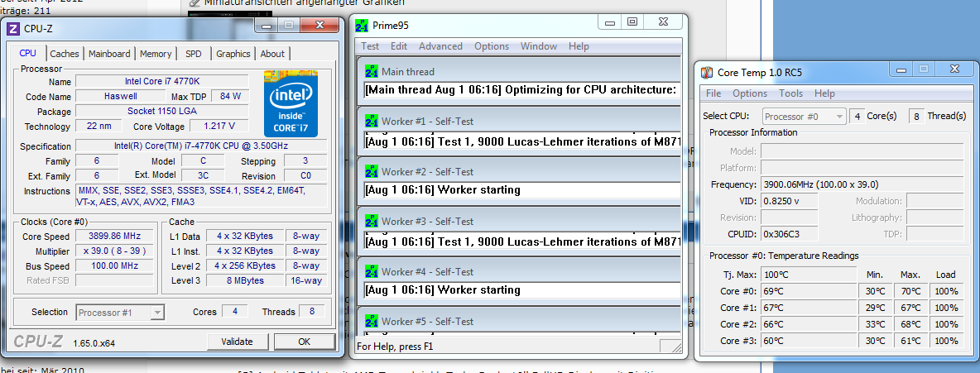Minimize the CPU-Z window
The height and width of the screenshot is (373, 980).
coord(267,26)
